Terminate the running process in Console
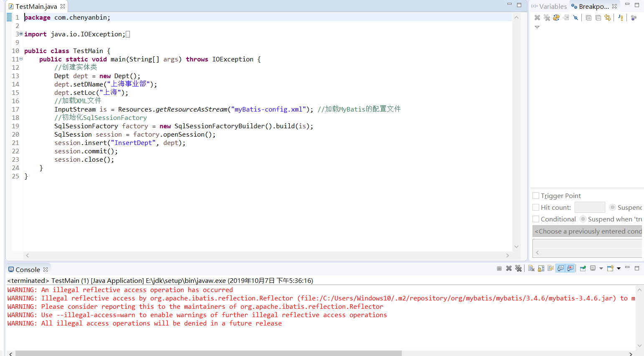This screenshot has height=356, width=644. [x=499, y=268]
